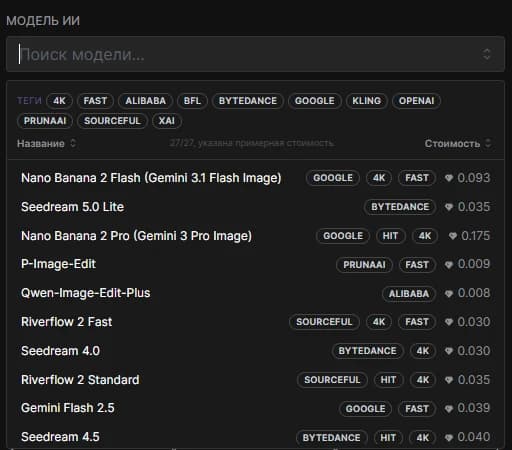
Task: Click gem icon beside price 0.008
Action: pyautogui.click(x=449, y=294)
